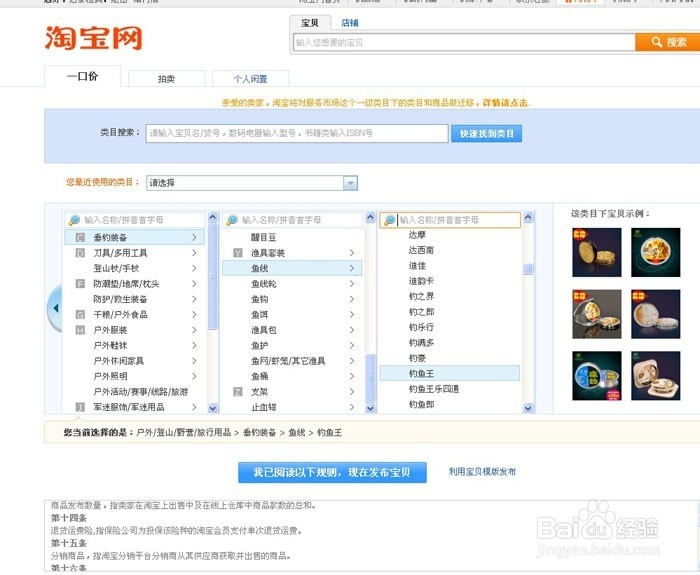Image resolution: width=700 pixels, height=575 pixels.
Task: Click the 详情请点击 notice link
Action: 505,103
